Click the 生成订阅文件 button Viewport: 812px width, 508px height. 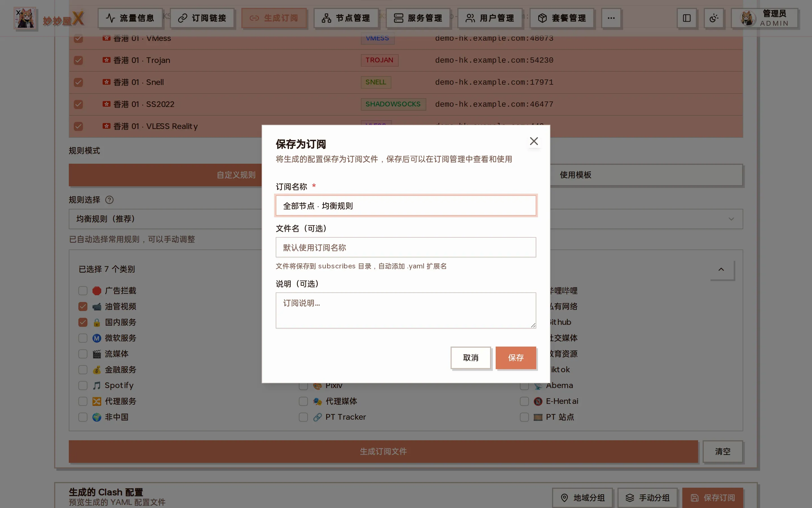(x=383, y=452)
